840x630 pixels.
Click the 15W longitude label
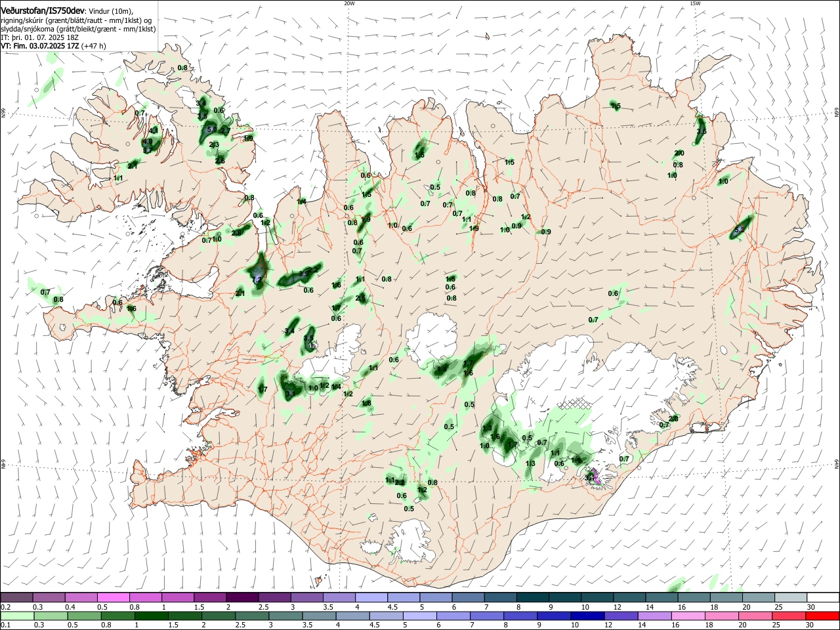pos(695,3)
